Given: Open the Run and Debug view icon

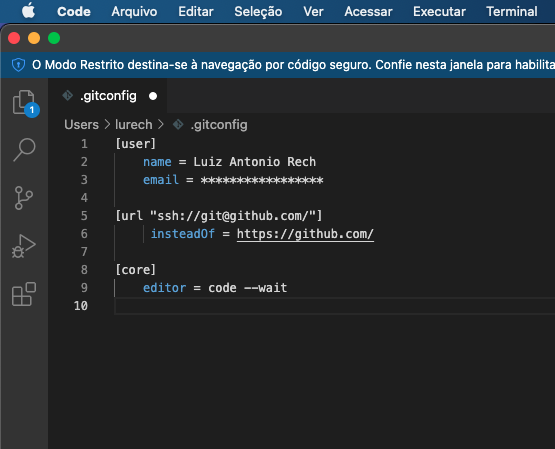Looking at the screenshot, I should click(24, 246).
